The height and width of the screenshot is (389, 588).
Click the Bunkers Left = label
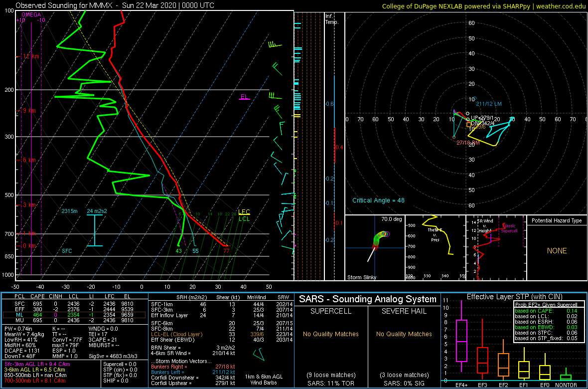[169, 372]
